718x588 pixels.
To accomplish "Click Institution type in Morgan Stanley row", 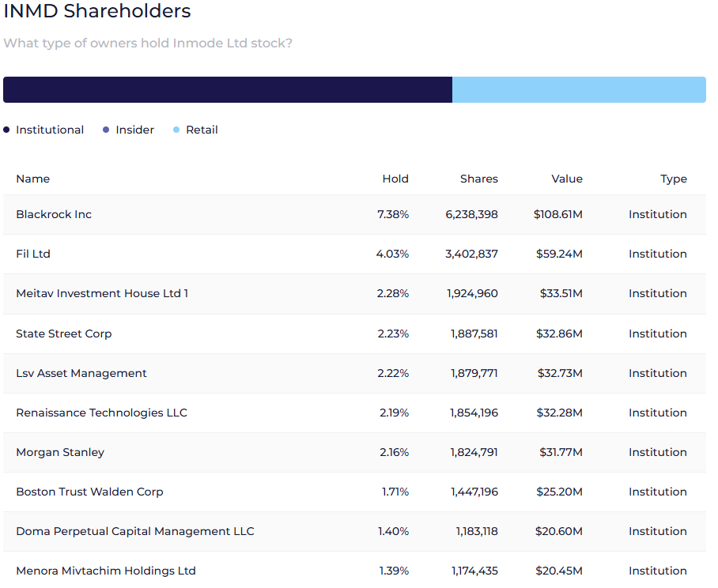I will (x=658, y=452).
